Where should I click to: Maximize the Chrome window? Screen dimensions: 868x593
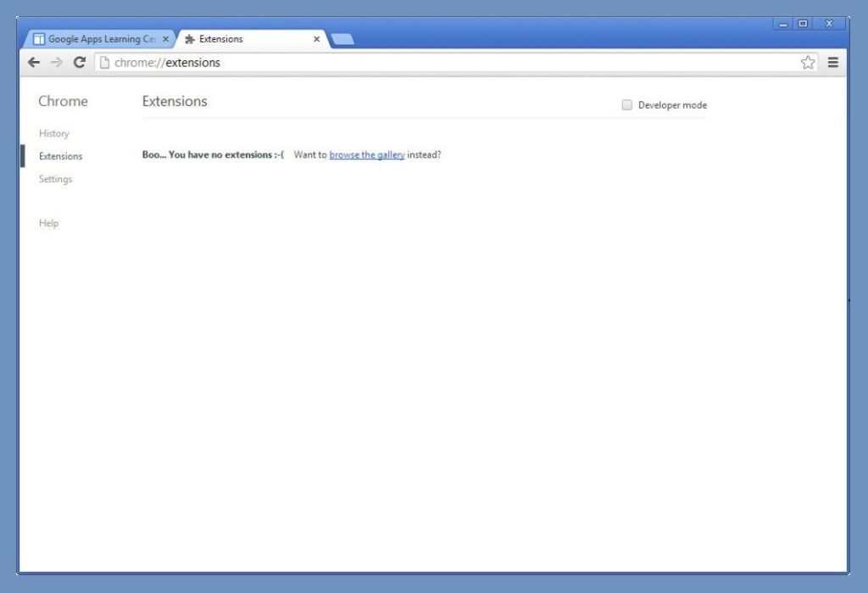803,23
